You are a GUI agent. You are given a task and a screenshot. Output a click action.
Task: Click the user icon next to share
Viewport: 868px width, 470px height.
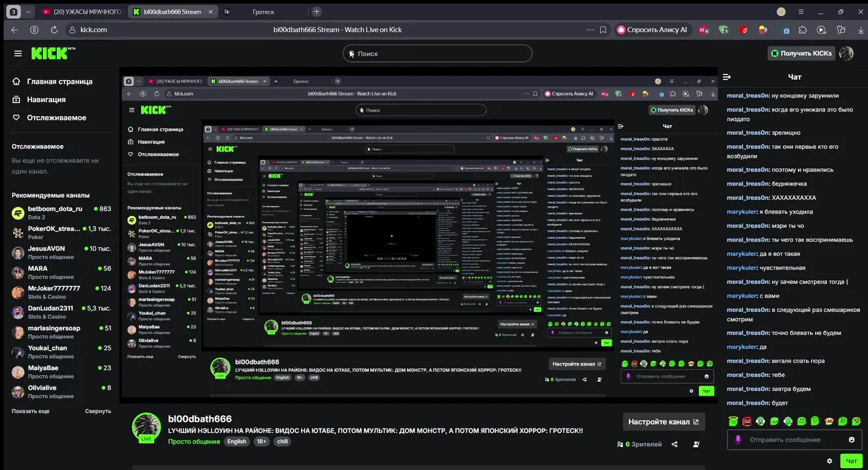coord(696,444)
